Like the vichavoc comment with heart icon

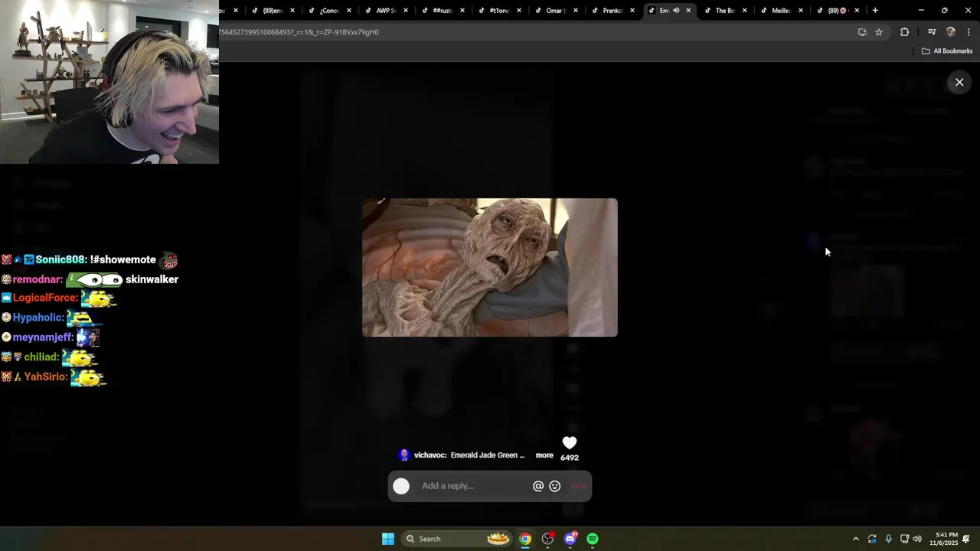(569, 443)
